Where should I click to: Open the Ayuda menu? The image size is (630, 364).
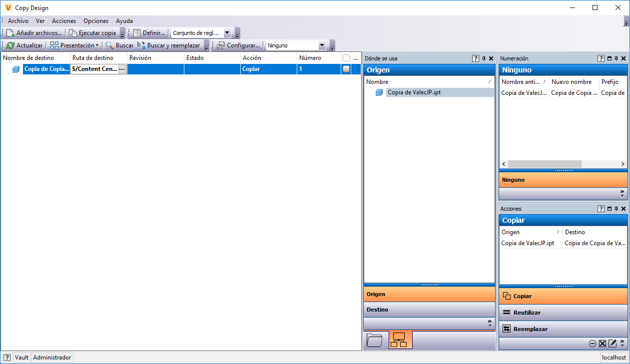point(124,21)
